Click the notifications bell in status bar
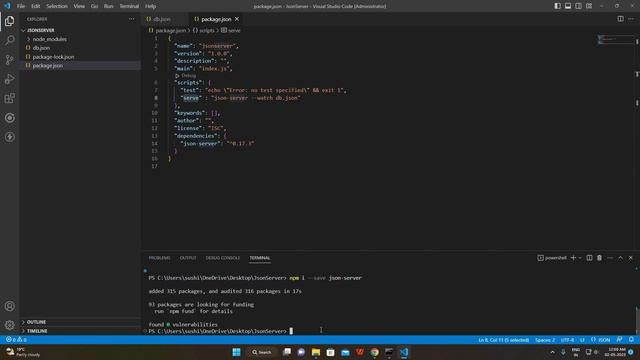 tap(631, 340)
